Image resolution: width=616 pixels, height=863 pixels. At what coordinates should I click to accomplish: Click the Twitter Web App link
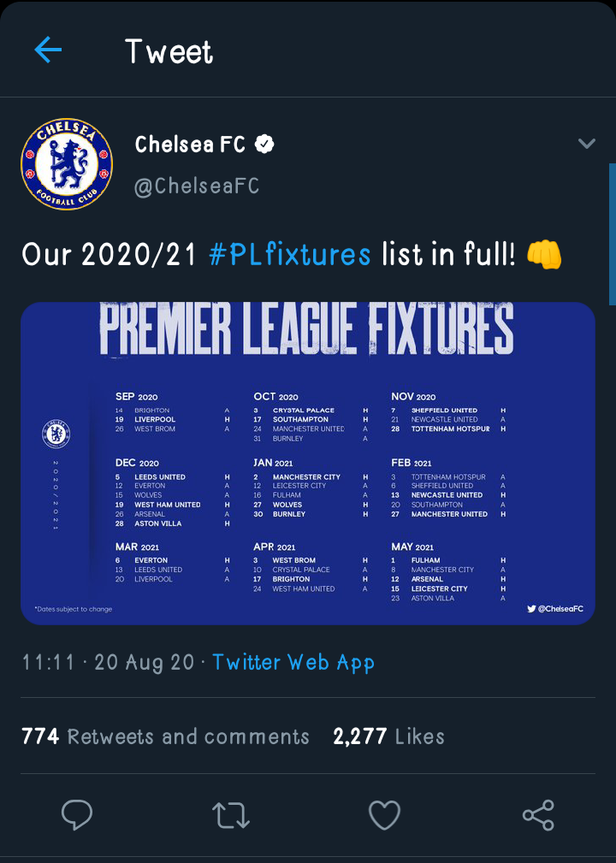(x=293, y=662)
